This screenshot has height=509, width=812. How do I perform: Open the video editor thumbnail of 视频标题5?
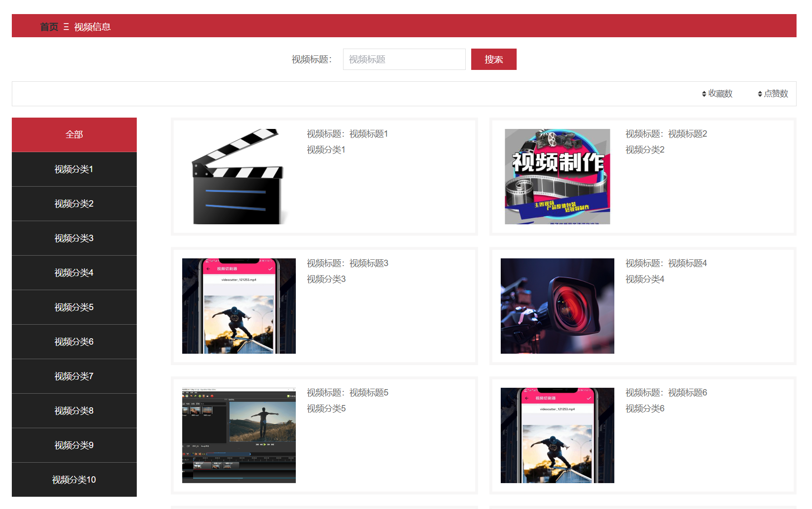coord(239,435)
